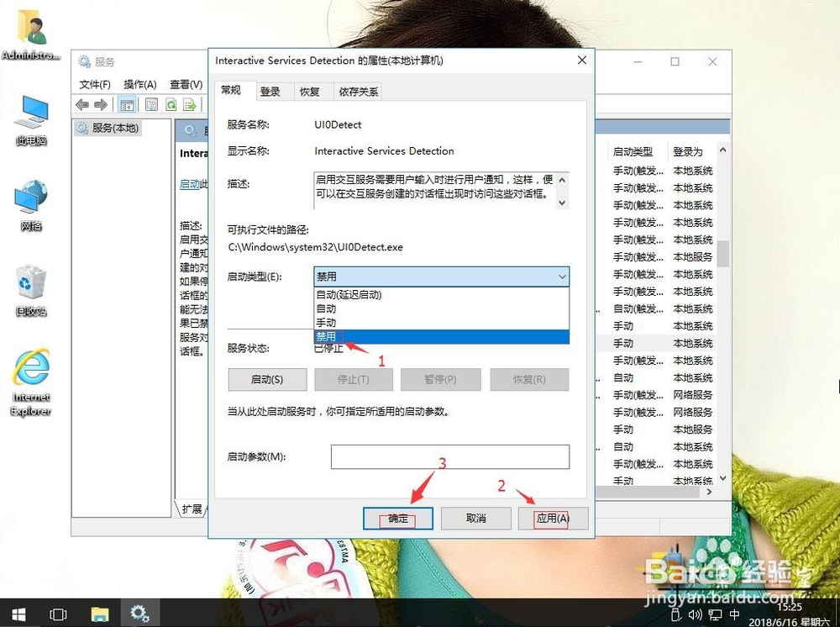Screen dimensions: 840x627
Task: Switch to the 依存关系 (Dependencies) tab
Action: tap(359, 92)
